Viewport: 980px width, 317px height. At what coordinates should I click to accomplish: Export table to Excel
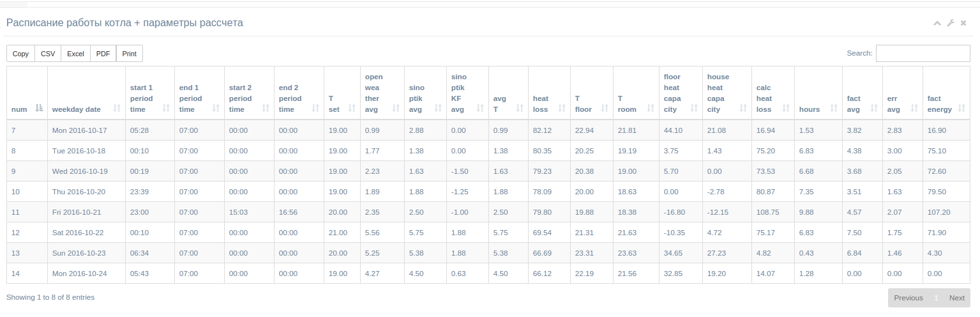point(75,54)
